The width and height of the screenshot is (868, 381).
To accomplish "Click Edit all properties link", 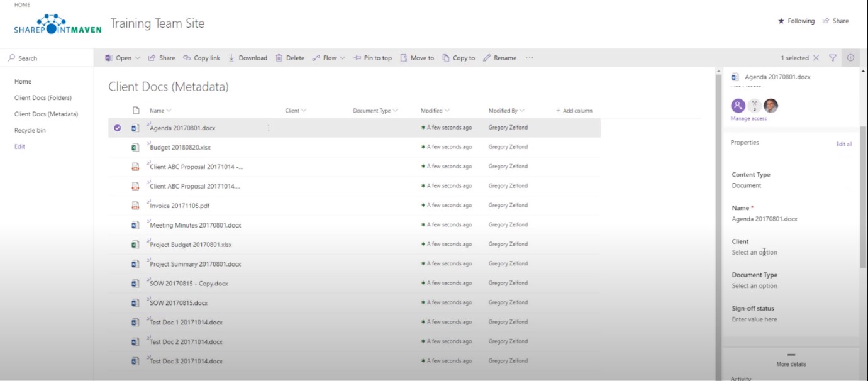I will (x=843, y=144).
